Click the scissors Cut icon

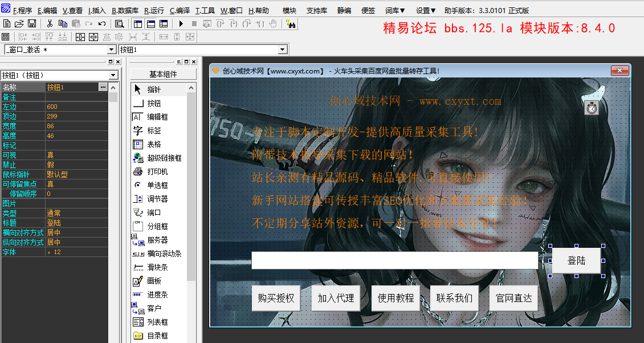click(x=50, y=24)
